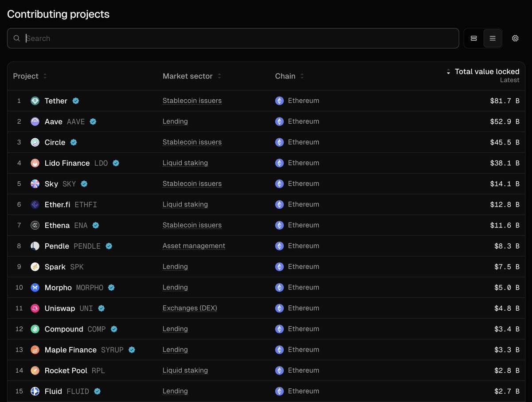The height and width of the screenshot is (402, 532).
Task: Open Liquid staking link in Rocket Pool row
Action: pyautogui.click(x=185, y=370)
